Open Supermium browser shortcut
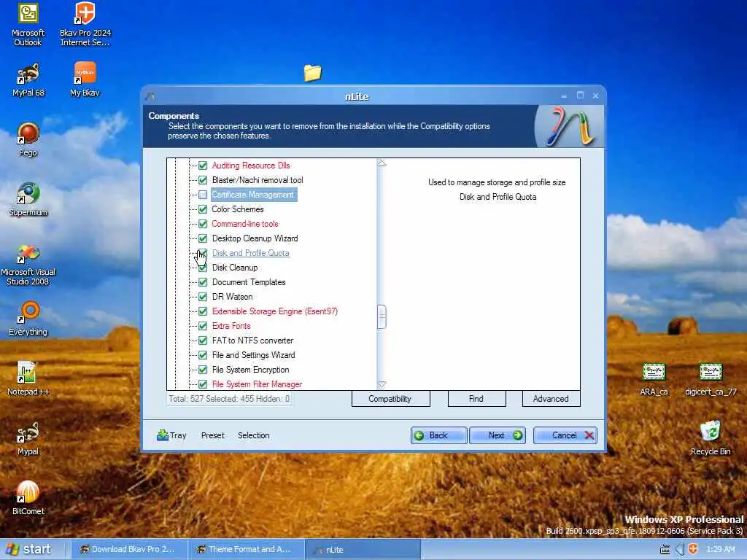 [28, 200]
